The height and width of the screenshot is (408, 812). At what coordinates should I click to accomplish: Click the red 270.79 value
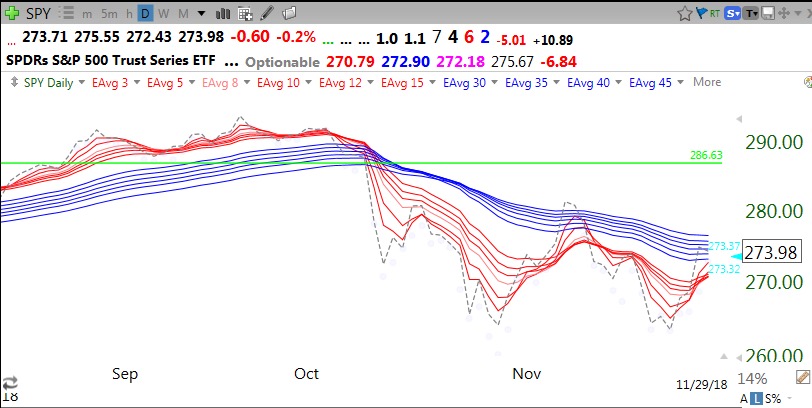pos(349,62)
